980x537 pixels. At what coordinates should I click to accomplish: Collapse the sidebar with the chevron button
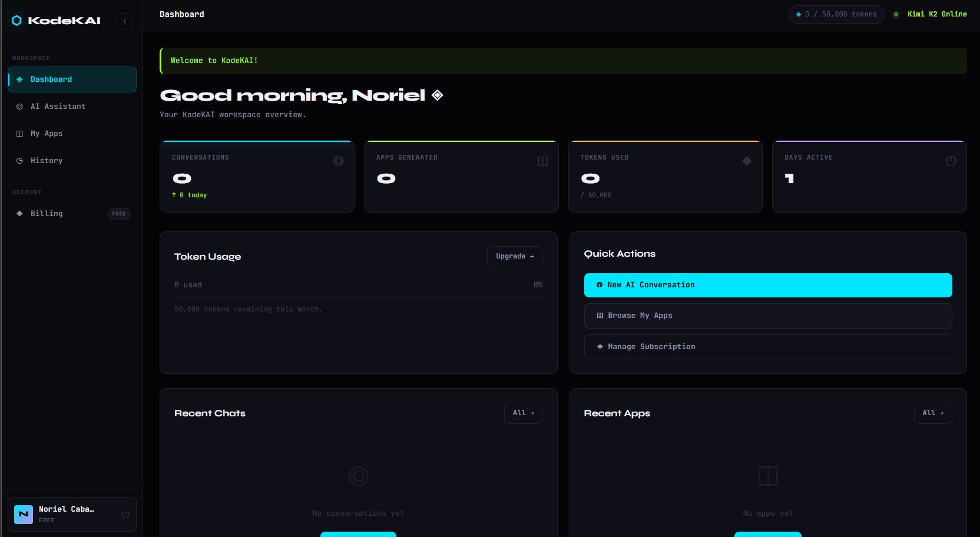point(125,21)
